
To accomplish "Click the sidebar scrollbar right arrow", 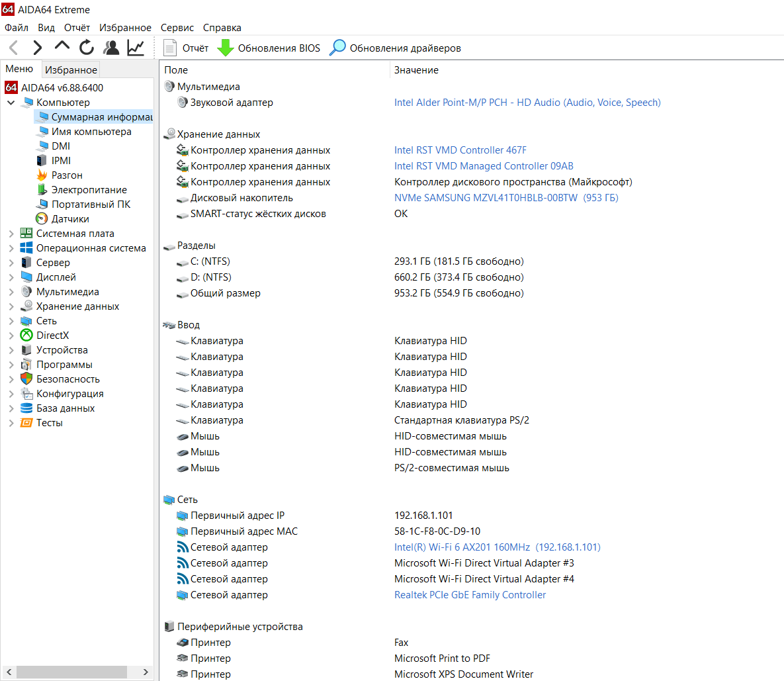I will click(x=146, y=672).
